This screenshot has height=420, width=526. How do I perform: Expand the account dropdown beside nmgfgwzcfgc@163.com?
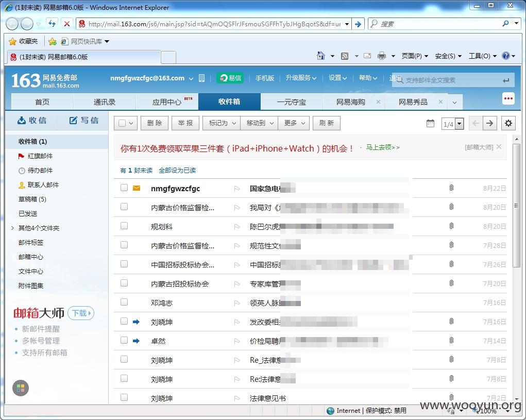tap(191, 78)
